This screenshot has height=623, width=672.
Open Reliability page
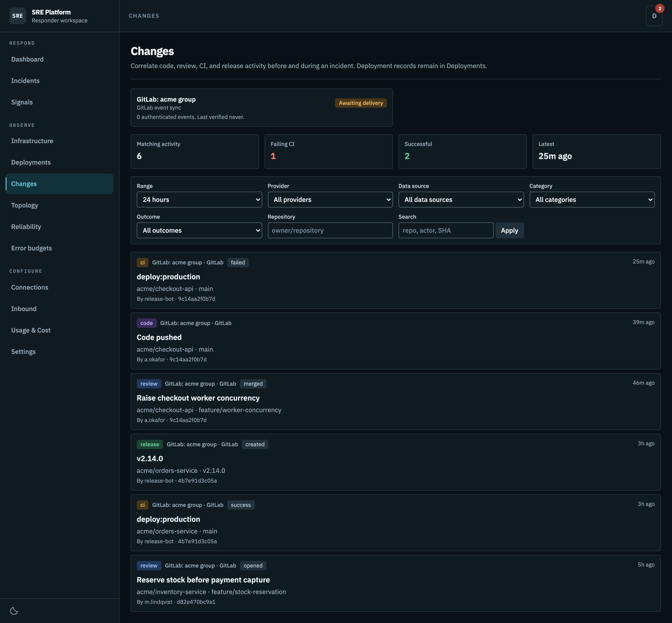coord(59,227)
